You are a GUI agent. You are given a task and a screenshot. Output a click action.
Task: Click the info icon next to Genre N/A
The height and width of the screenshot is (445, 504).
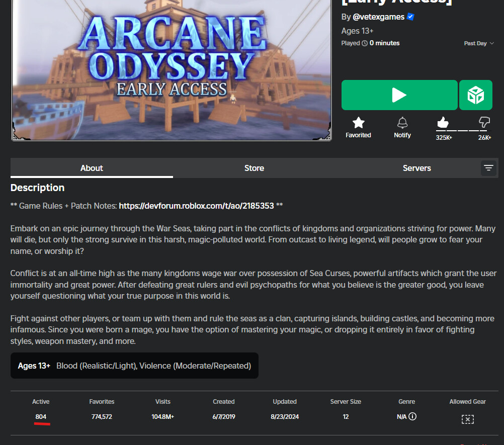[x=412, y=416]
